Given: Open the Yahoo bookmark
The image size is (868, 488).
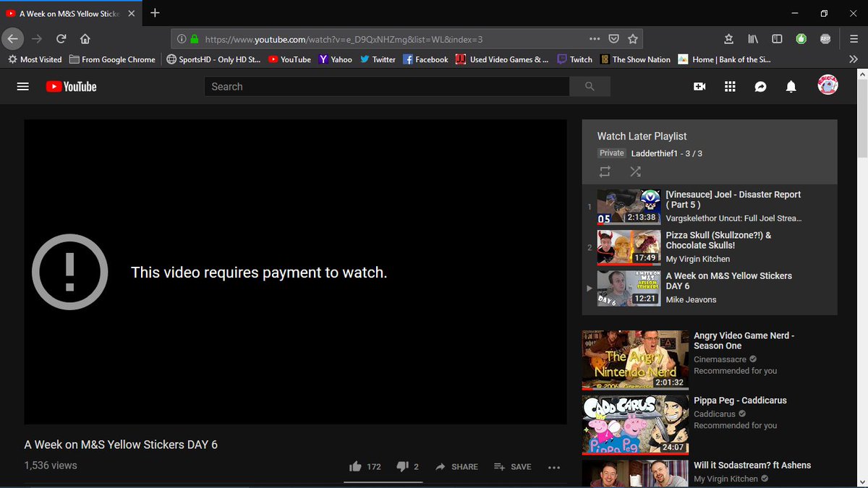Looking at the screenshot, I should (335, 59).
